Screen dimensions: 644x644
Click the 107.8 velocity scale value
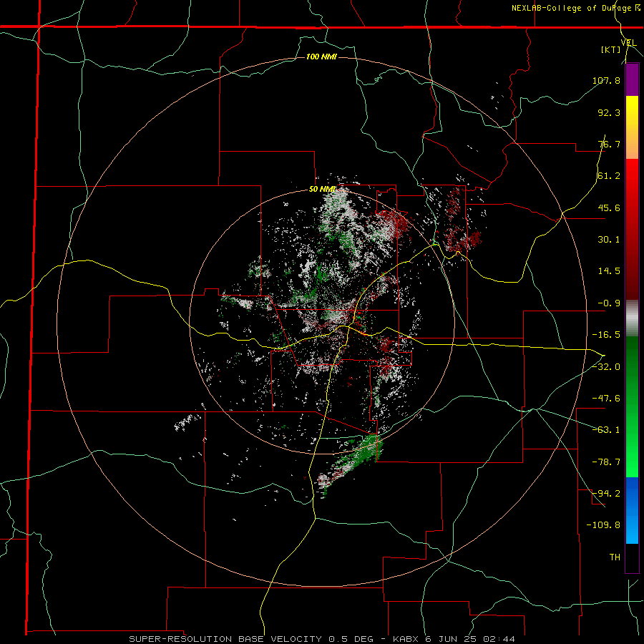(606, 80)
